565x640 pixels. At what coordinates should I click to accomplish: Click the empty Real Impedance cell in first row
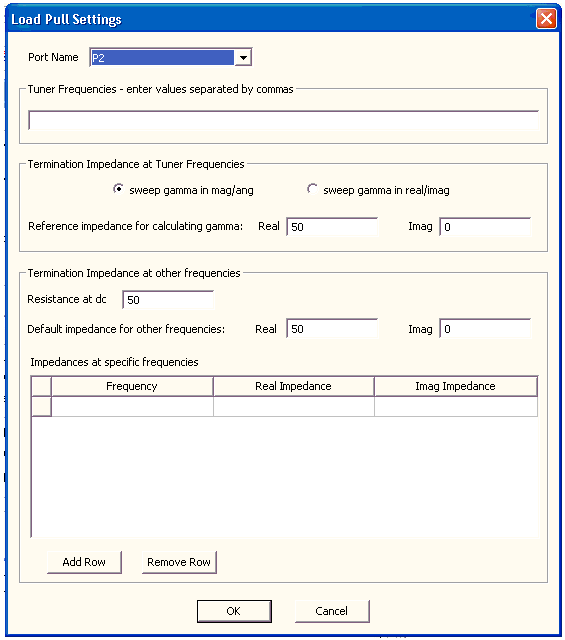(294, 407)
